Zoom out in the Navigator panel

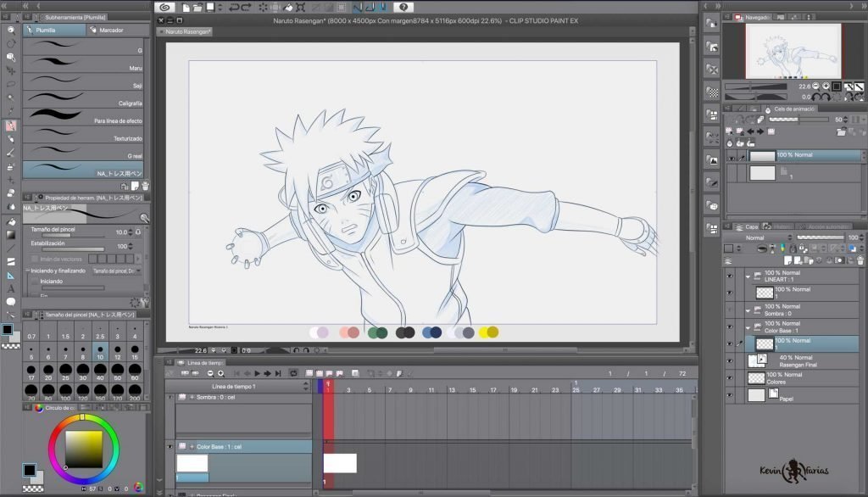point(816,87)
